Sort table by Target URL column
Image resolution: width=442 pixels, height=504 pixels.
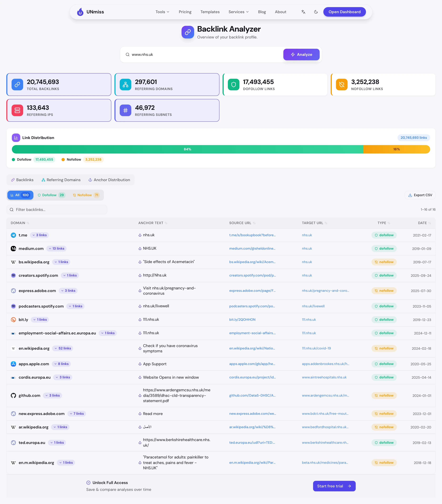pyautogui.click(x=315, y=223)
